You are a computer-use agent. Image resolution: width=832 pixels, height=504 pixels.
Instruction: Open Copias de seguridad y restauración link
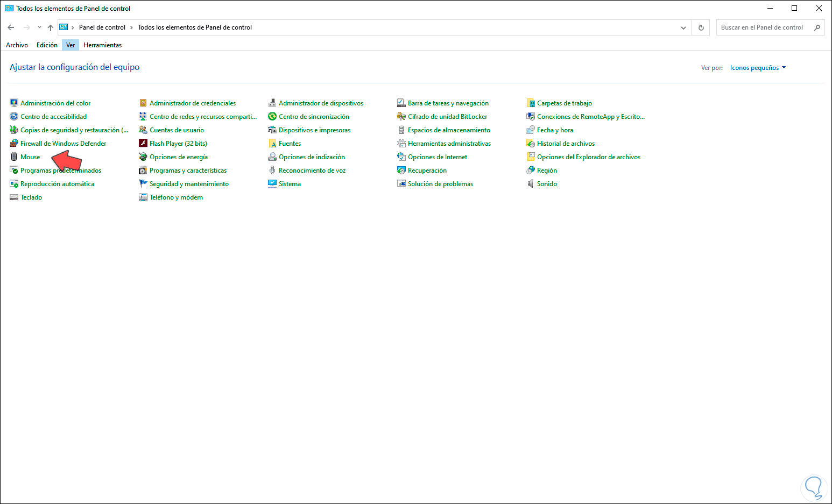pyautogui.click(x=74, y=130)
